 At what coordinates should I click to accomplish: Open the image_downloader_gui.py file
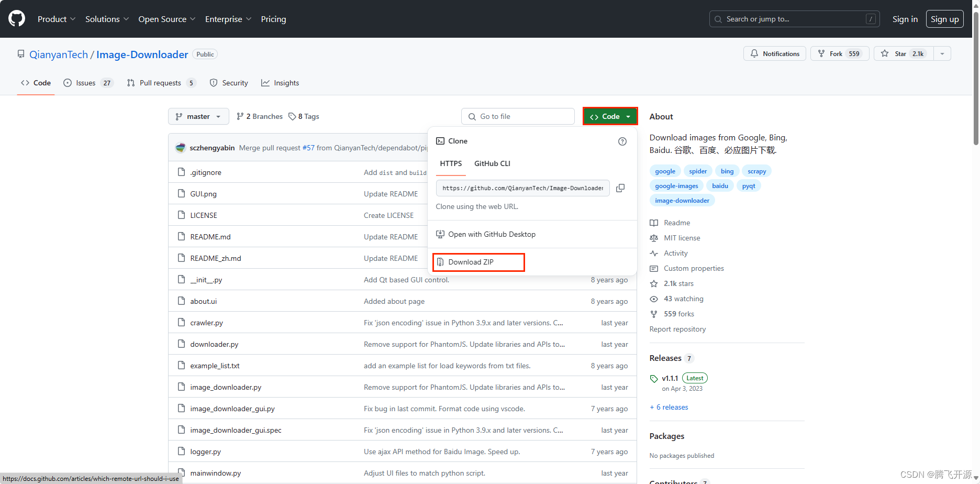232,409
